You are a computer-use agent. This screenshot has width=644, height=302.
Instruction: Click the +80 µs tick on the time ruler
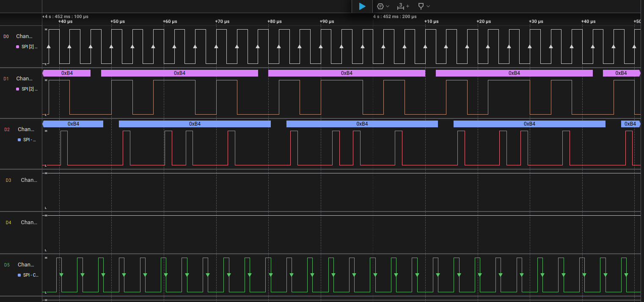[x=275, y=22]
